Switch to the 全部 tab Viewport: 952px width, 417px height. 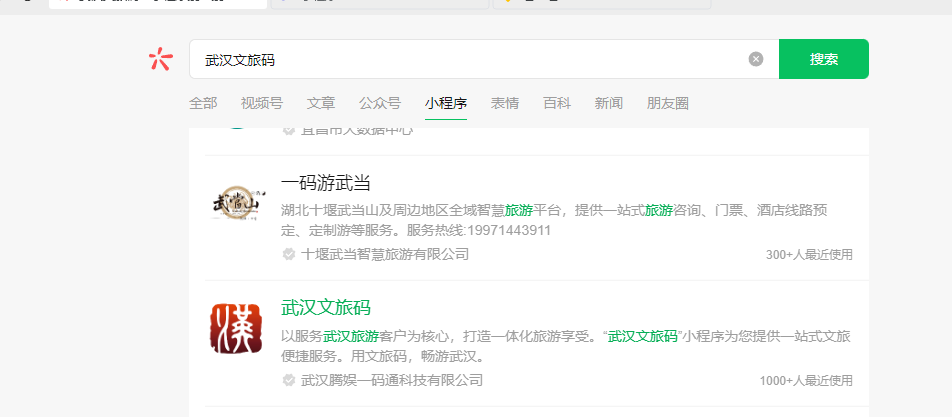(x=203, y=103)
